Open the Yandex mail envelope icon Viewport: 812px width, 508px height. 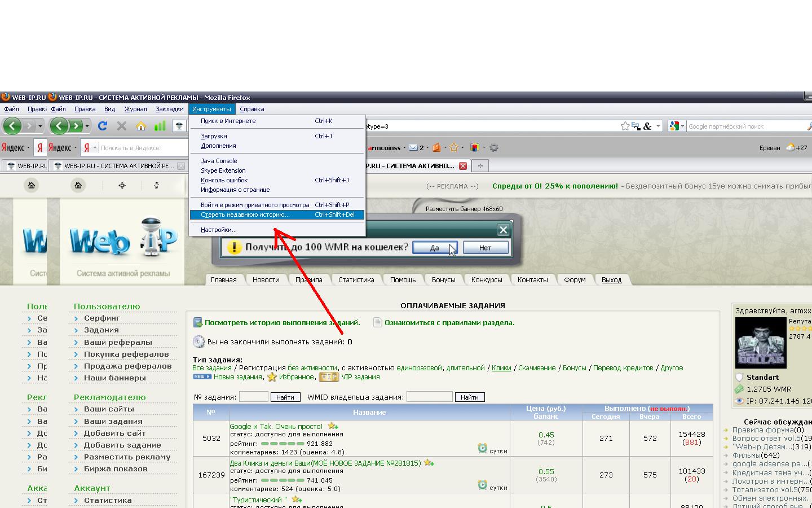click(x=413, y=148)
